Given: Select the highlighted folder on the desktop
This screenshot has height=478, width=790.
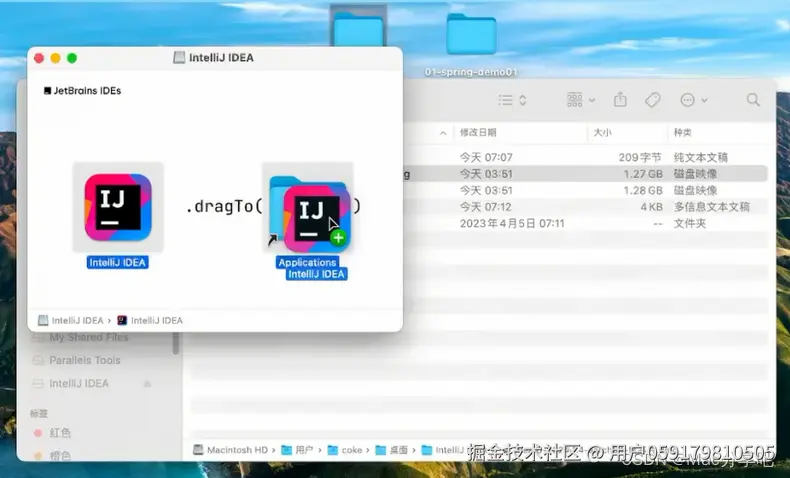Looking at the screenshot, I should (x=359, y=25).
